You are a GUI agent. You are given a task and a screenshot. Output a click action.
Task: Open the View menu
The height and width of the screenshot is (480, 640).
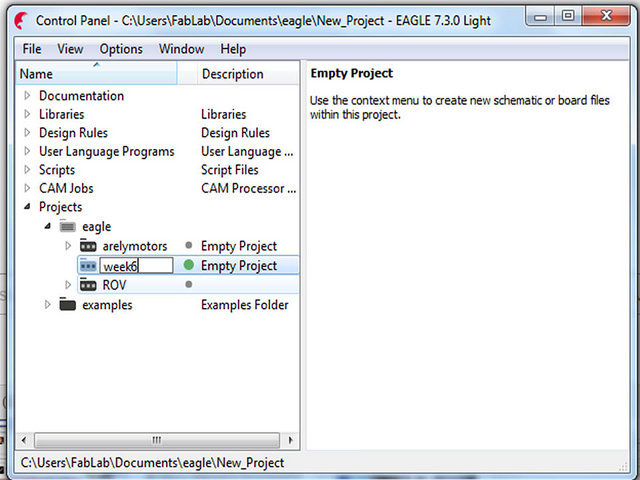click(70, 49)
